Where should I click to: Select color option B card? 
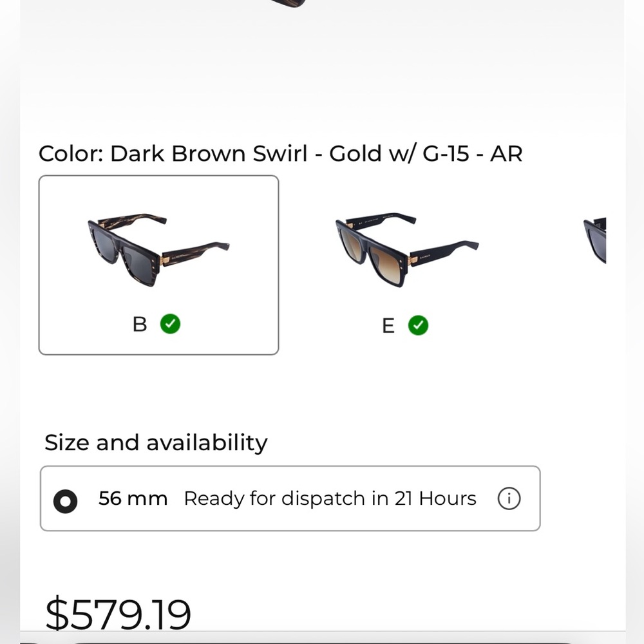coord(158,265)
